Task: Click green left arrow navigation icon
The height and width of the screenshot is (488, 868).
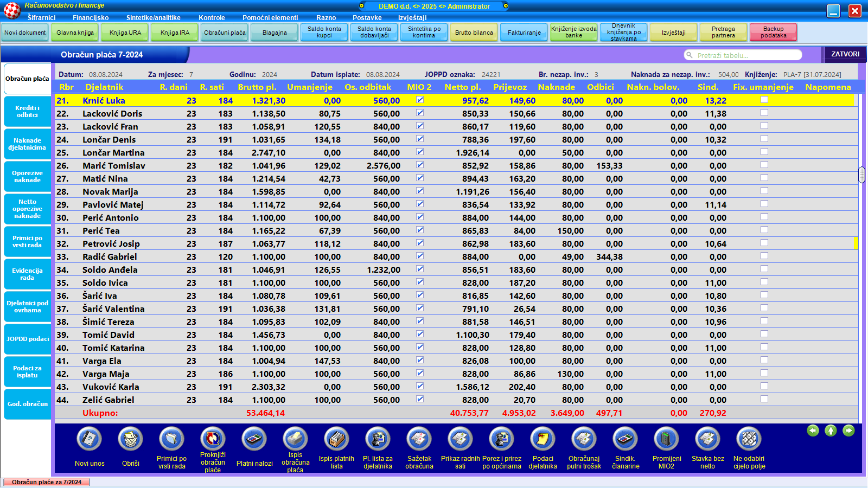Action: (x=813, y=431)
